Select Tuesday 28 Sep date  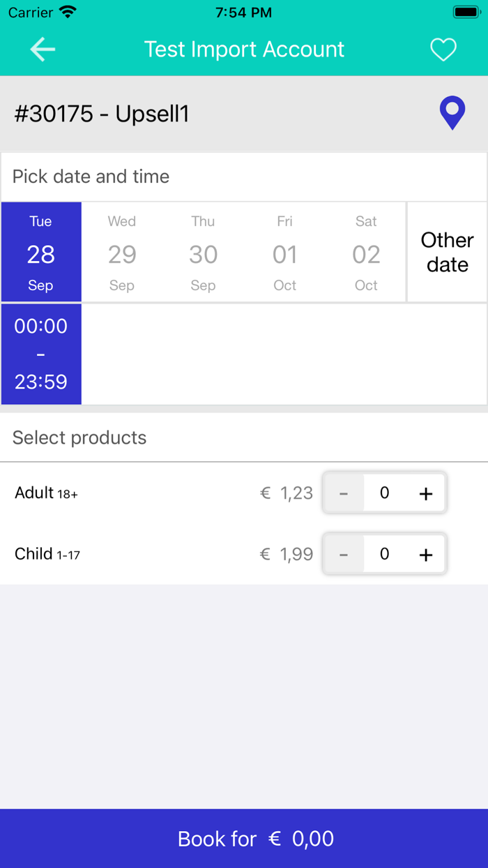point(41,253)
